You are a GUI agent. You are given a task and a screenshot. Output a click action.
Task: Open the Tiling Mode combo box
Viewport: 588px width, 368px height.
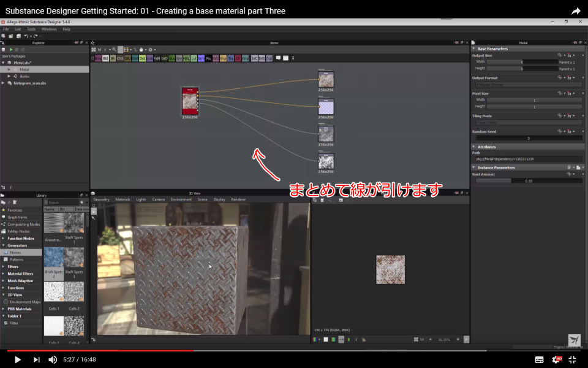(x=529, y=123)
